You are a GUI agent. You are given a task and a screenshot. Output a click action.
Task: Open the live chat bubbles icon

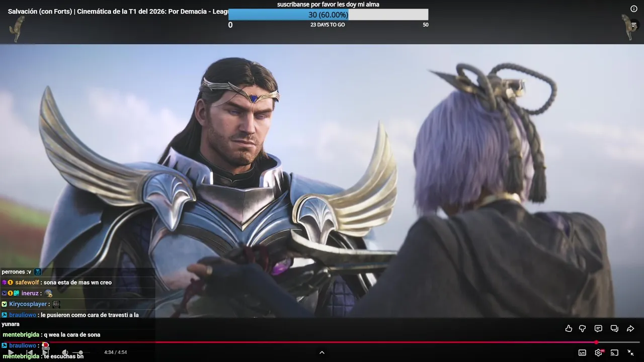click(x=614, y=328)
